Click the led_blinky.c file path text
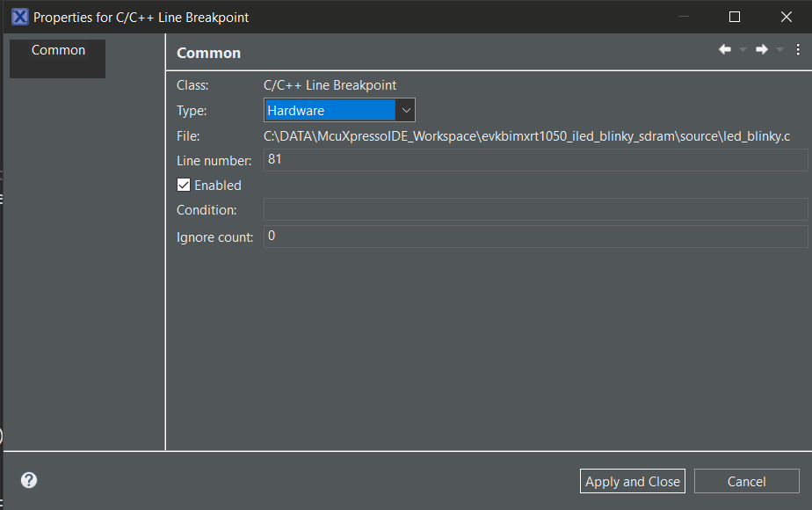 [x=527, y=135]
